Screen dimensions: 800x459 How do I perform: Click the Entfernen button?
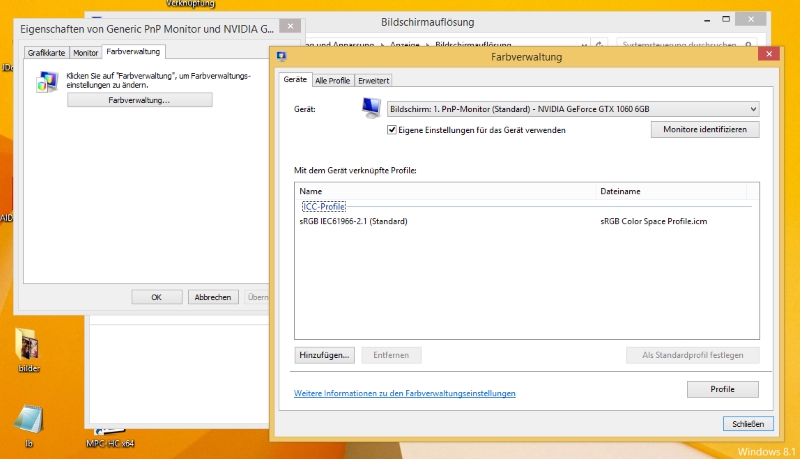click(391, 355)
